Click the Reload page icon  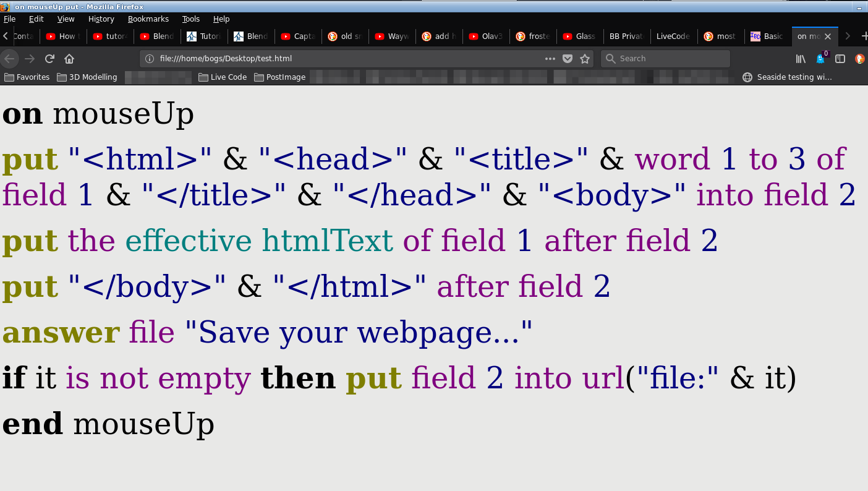coord(50,59)
